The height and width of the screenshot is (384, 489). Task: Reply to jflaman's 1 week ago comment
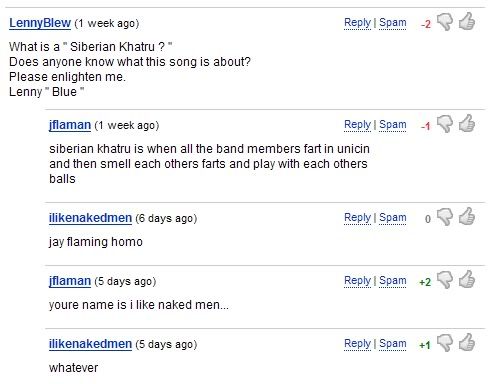(x=357, y=125)
